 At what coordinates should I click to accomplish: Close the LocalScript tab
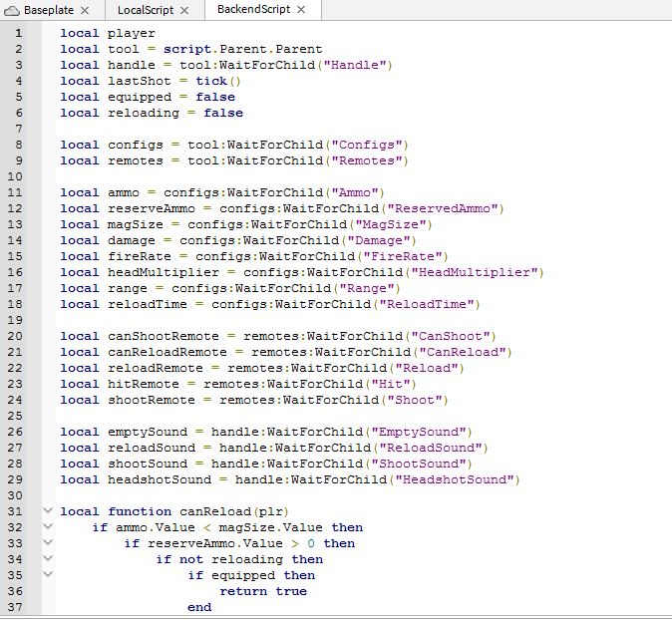(x=184, y=10)
